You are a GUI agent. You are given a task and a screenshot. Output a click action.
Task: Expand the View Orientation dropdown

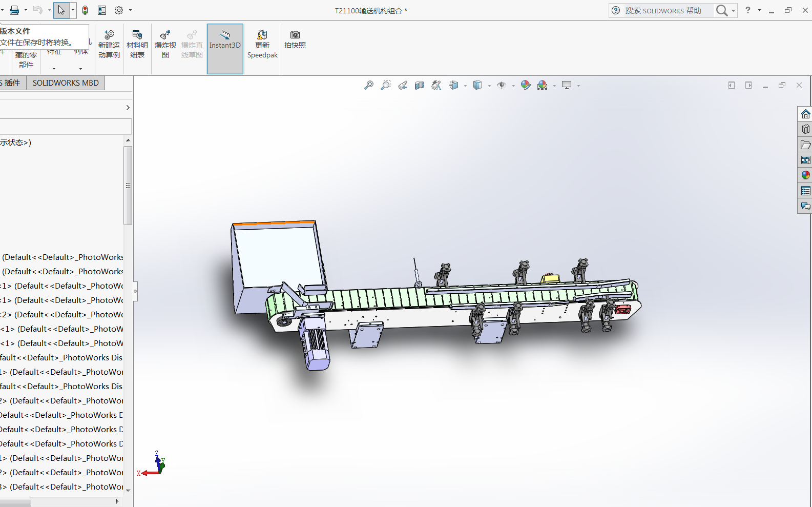(465, 86)
